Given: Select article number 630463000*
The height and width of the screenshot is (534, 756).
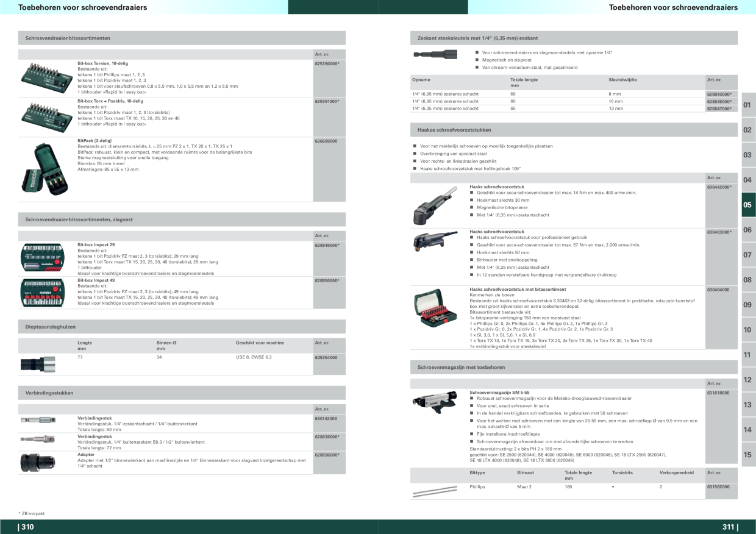Looking at the screenshot, I should click(719, 232).
